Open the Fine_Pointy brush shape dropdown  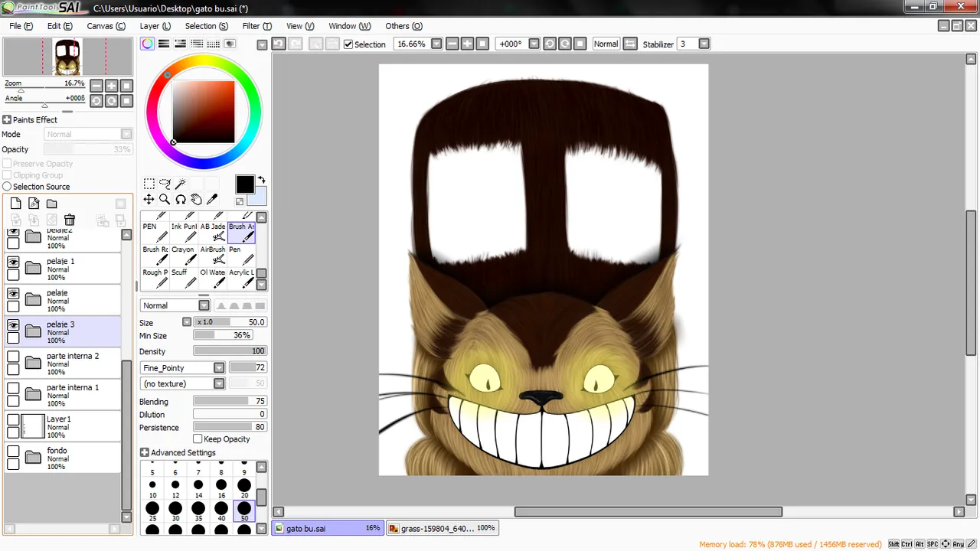(x=219, y=368)
